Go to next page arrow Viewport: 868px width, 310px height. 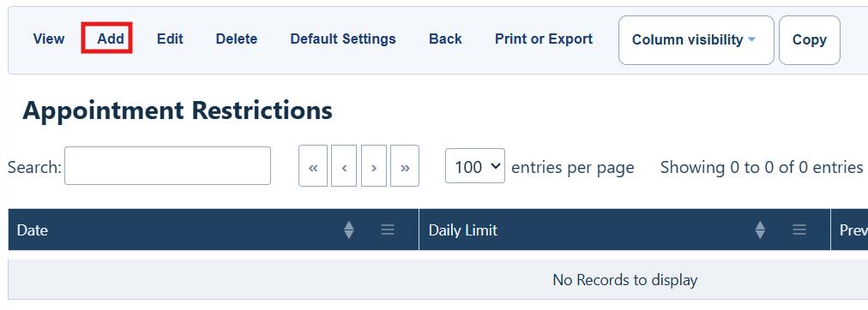point(374,166)
